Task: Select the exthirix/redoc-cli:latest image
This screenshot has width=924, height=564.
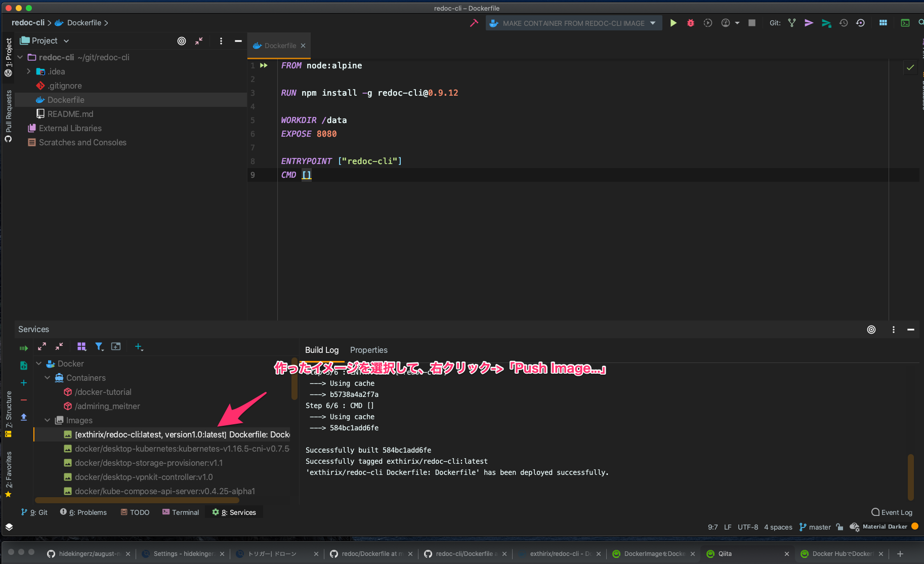Action: [x=162, y=434]
